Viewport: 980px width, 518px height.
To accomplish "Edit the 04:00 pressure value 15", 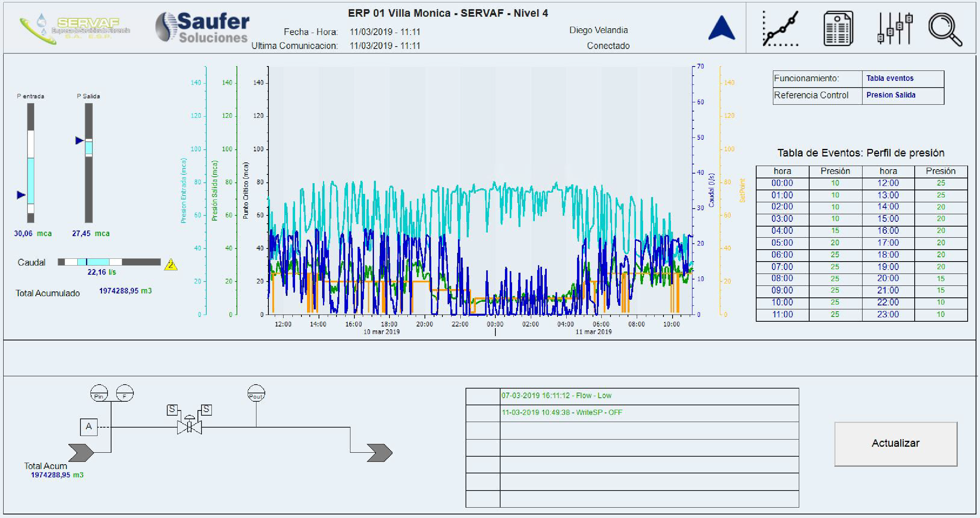I will tap(835, 231).
